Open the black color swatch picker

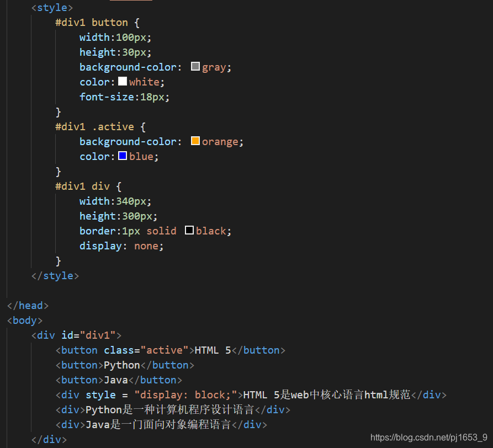pyautogui.click(x=189, y=230)
